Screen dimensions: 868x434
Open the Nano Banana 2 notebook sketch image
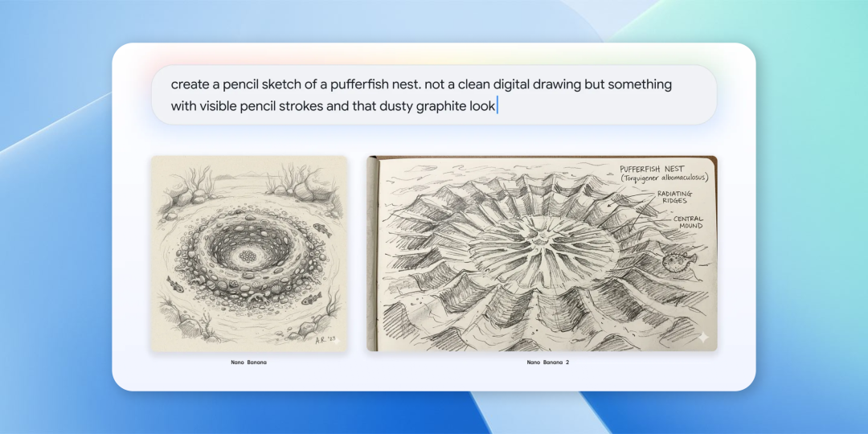pyautogui.click(x=542, y=253)
